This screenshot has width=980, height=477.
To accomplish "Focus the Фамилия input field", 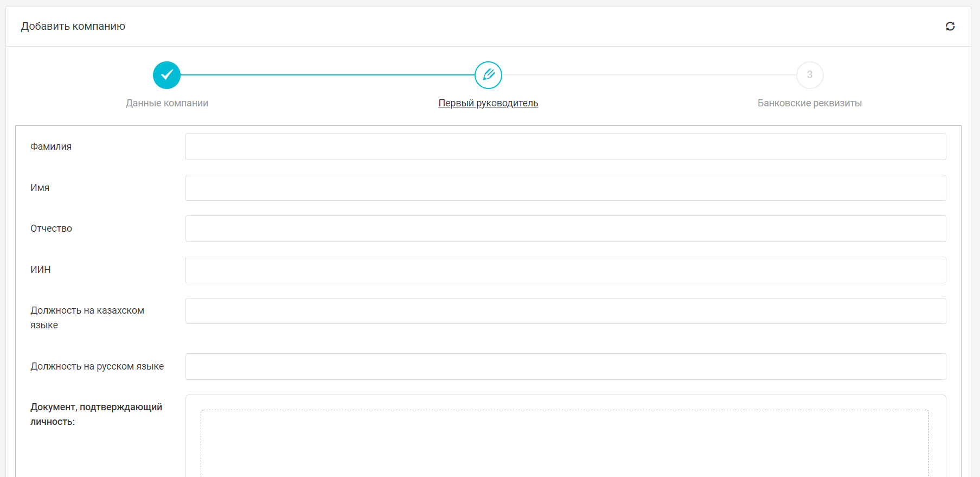I will (x=565, y=147).
